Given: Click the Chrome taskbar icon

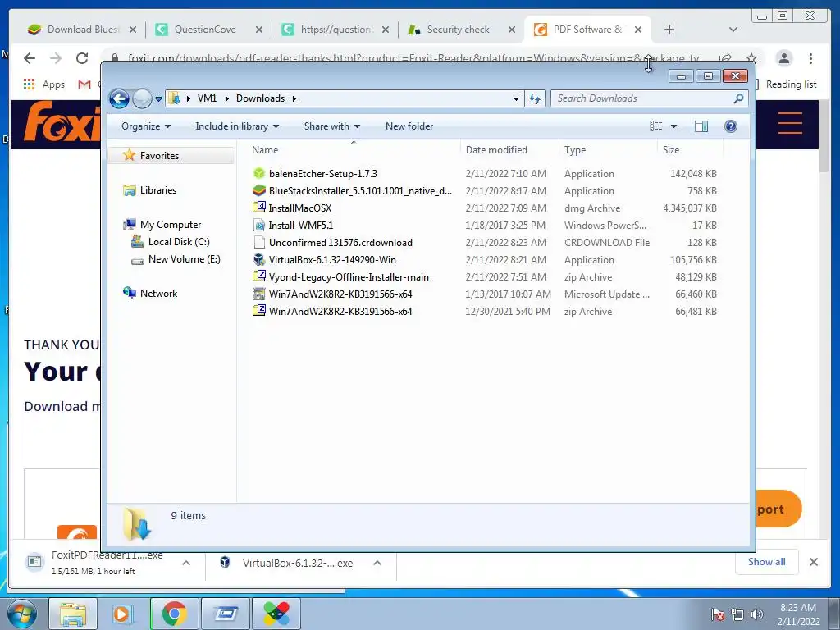Looking at the screenshot, I should (x=174, y=614).
